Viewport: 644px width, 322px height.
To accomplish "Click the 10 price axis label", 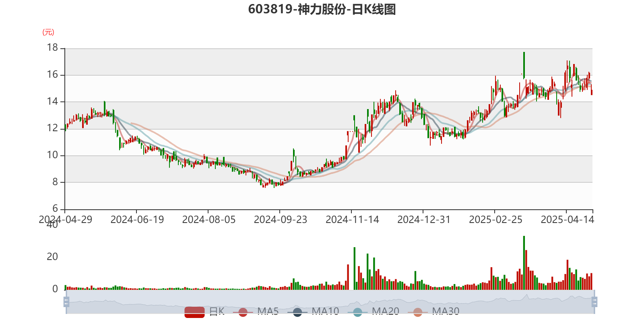I will click(52, 155).
